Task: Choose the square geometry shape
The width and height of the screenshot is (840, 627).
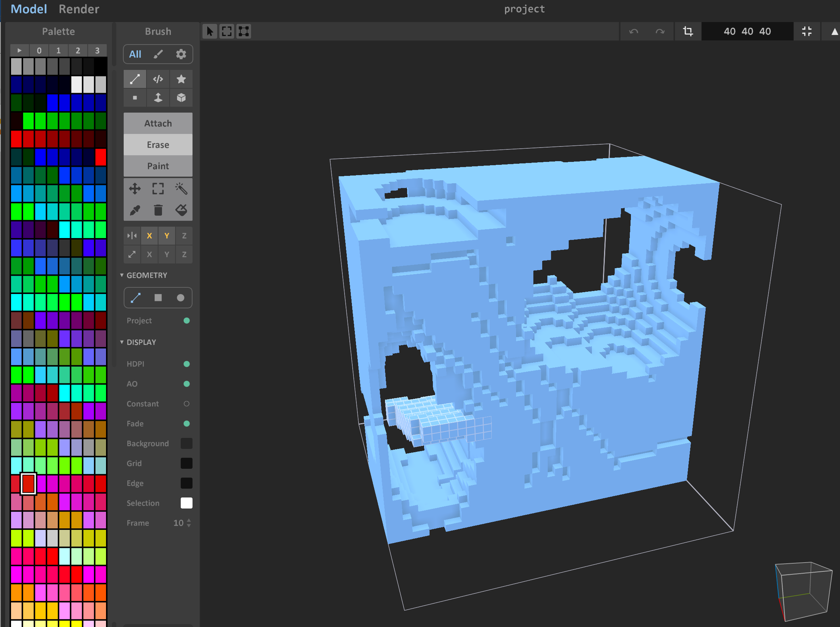Action: coord(158,298)
